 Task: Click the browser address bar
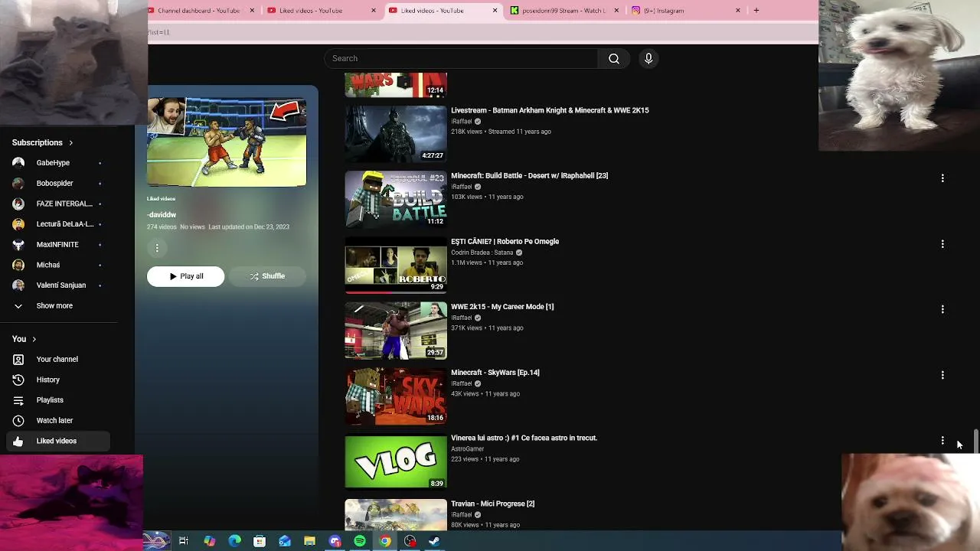[x=482, y=32]
